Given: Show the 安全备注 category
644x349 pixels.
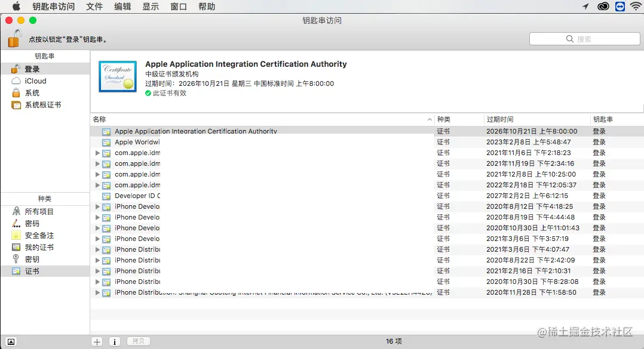Looking at the screenshot, I should (x=45, y=235).
